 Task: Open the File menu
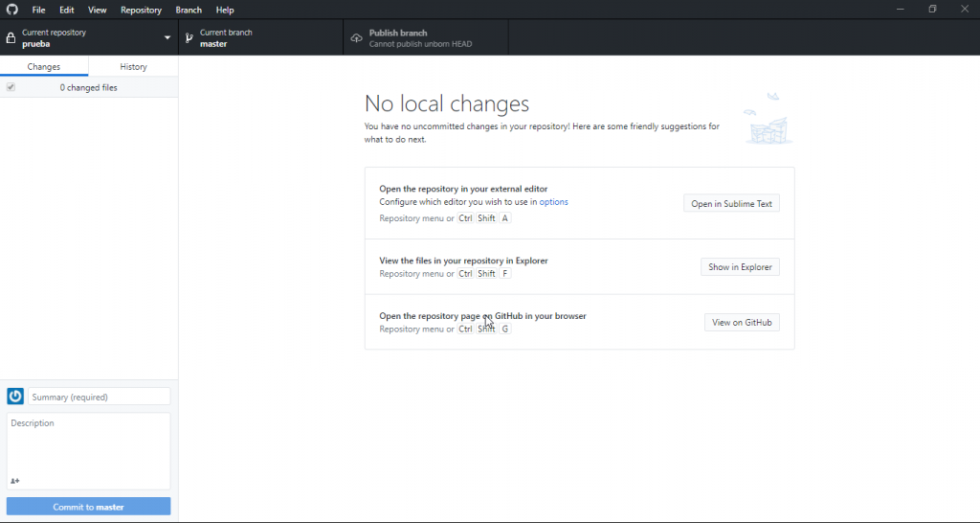point(38,10)
